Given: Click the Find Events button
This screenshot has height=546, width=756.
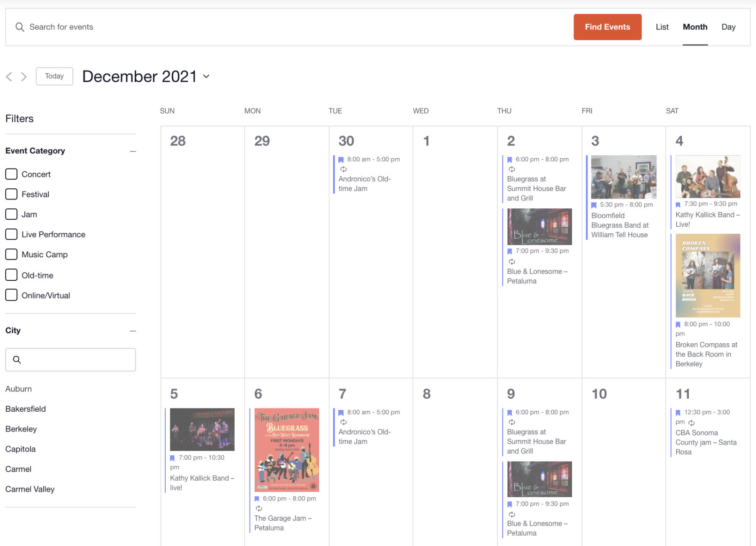Looking at the screenshot, I should 607,27.
